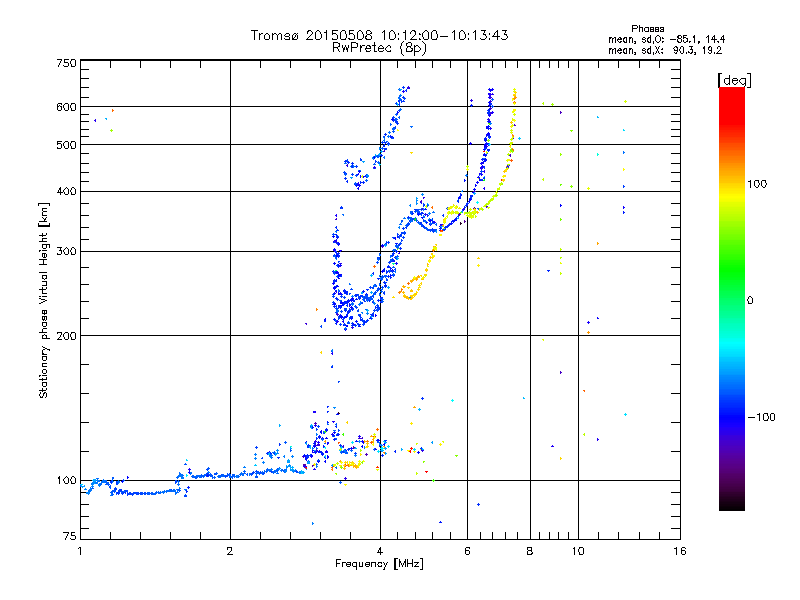Click the y-axis tick label '500'
This screenshot has width=800, height=600.
66,145
